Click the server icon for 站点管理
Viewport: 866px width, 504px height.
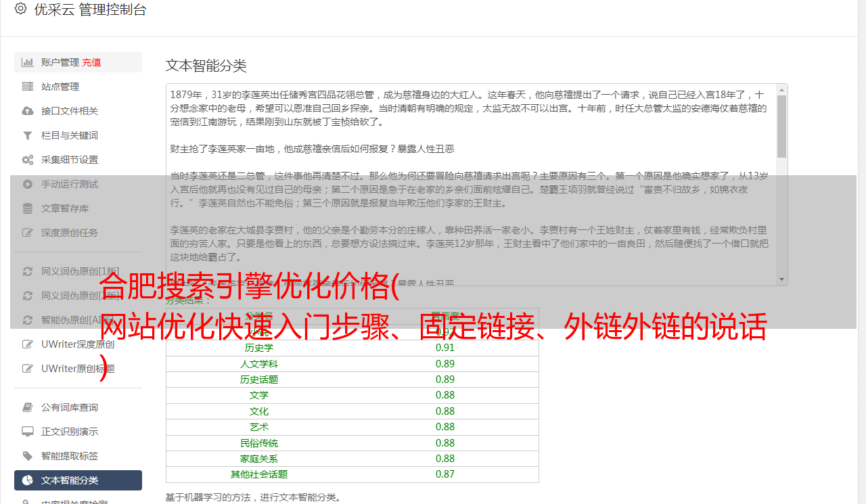click(28, 87)
